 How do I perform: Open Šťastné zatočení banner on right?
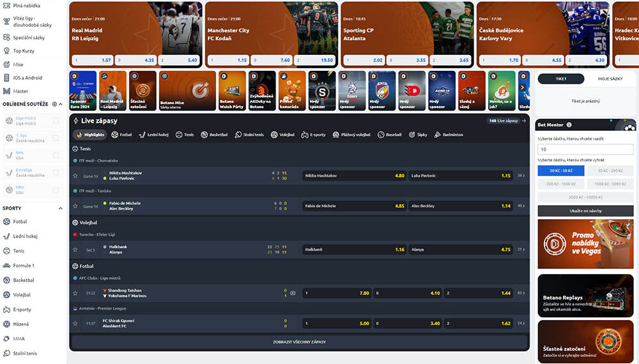tap(585, 342)
